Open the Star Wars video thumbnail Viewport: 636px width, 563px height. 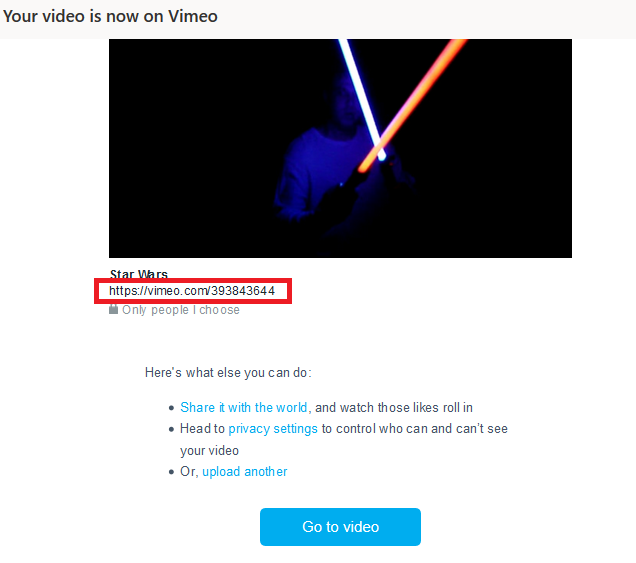pyautogui.click(x=340, y=148)
